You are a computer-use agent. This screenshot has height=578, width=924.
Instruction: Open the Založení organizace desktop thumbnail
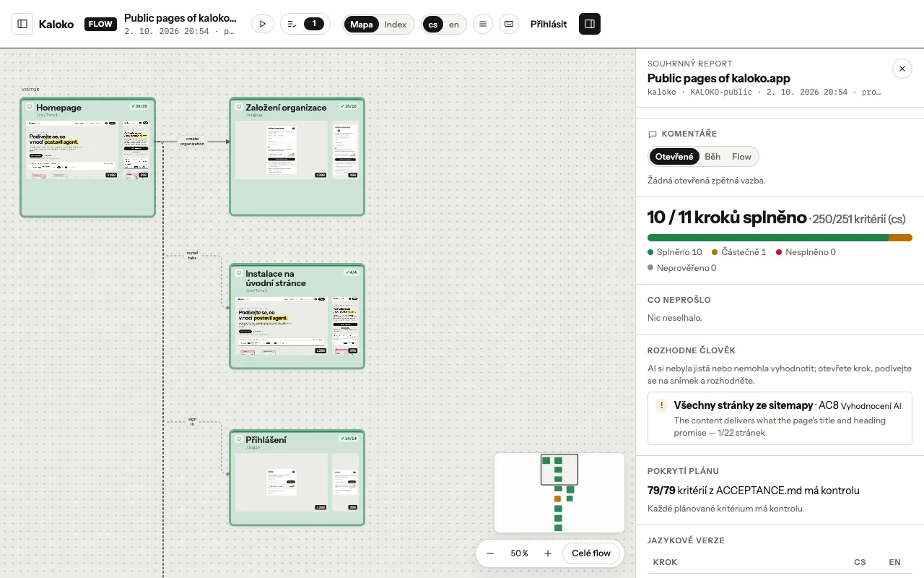[282, 149]
